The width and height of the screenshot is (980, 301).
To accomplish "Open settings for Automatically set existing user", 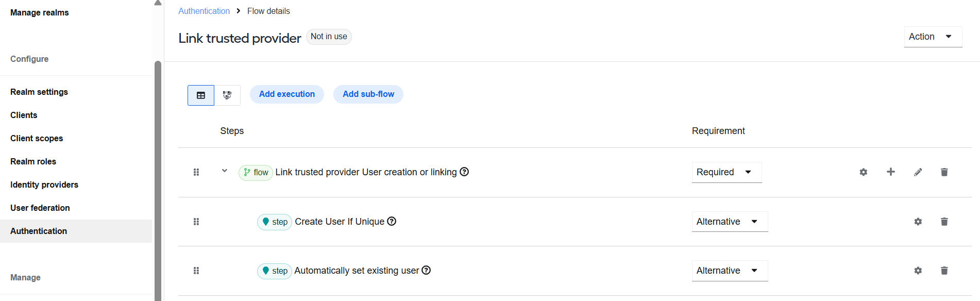I will pos(918,271).
